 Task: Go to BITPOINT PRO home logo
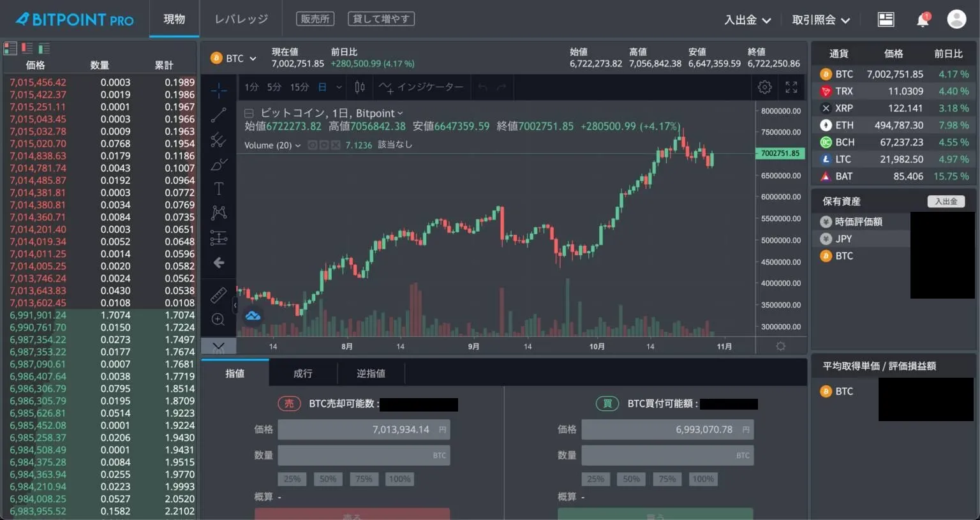pyautogui.click(x=75, y=20)
